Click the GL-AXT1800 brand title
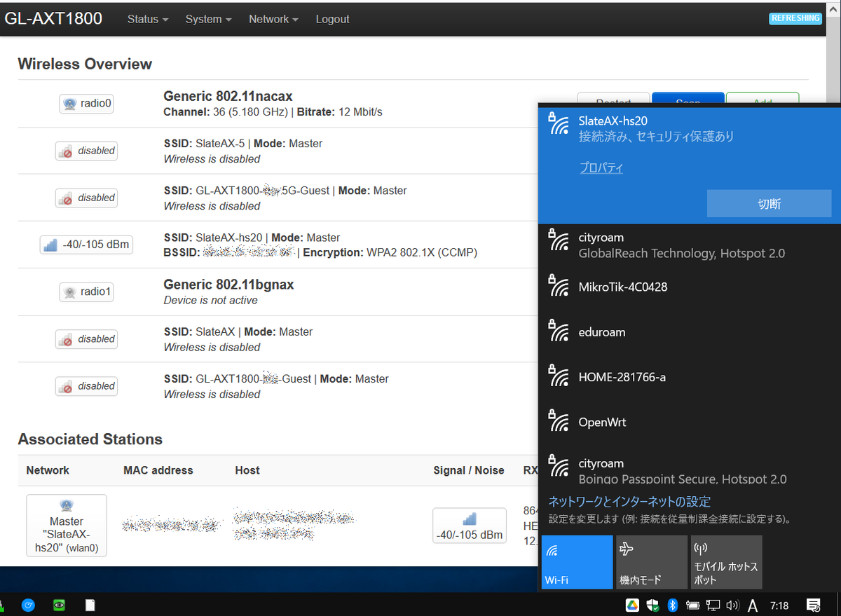841x616 pixels. coord(53,18)
